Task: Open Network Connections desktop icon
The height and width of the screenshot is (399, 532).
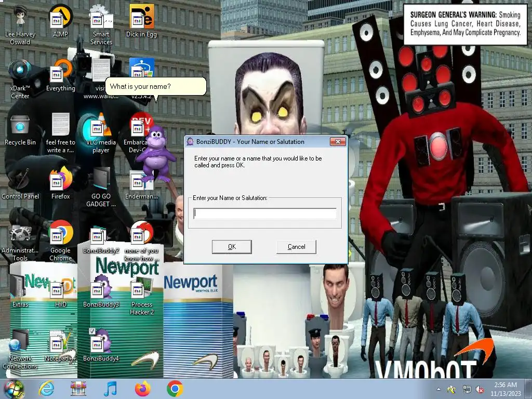Action: coord(20,350)
